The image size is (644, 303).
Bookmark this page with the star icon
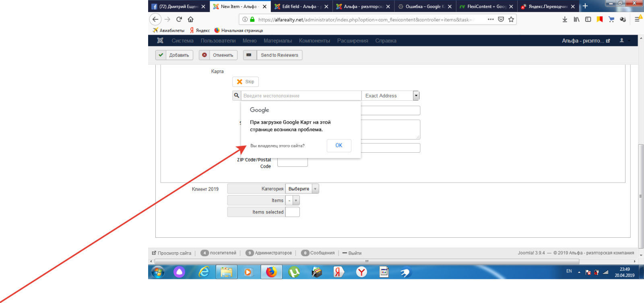point(511,19)
